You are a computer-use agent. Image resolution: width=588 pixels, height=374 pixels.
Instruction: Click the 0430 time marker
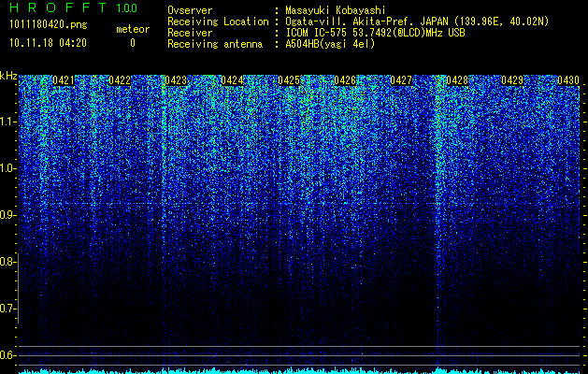(568, 80)
